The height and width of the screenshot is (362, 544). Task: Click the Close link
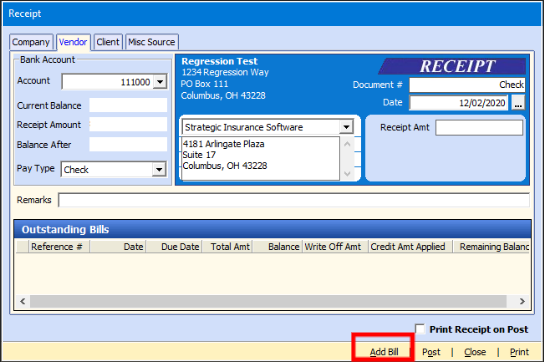tap(475, 352)
